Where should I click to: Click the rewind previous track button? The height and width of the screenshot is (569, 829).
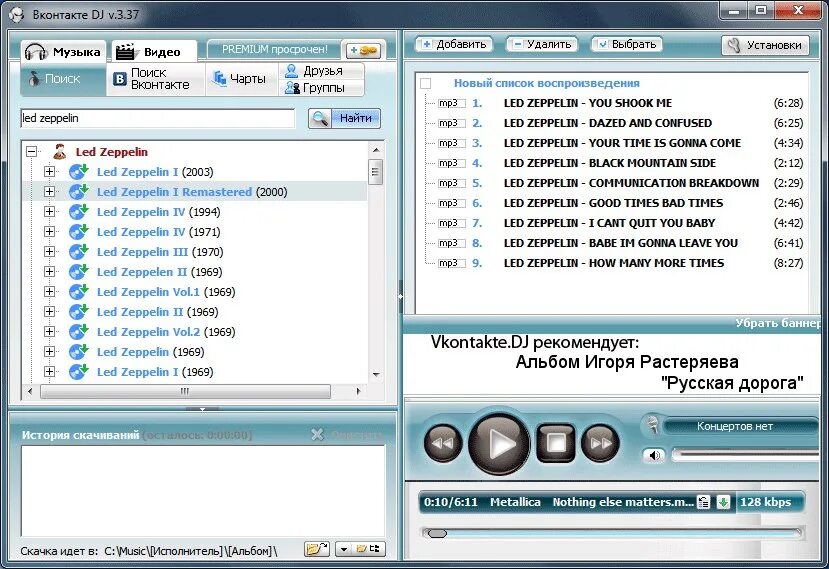point(443,443)
